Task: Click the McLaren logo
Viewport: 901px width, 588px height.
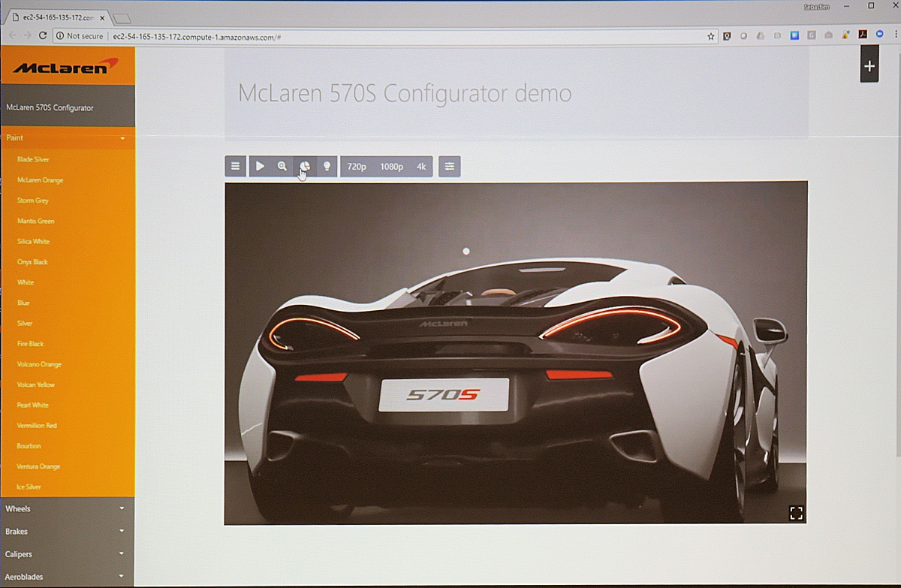Action: tap(65, 67)
